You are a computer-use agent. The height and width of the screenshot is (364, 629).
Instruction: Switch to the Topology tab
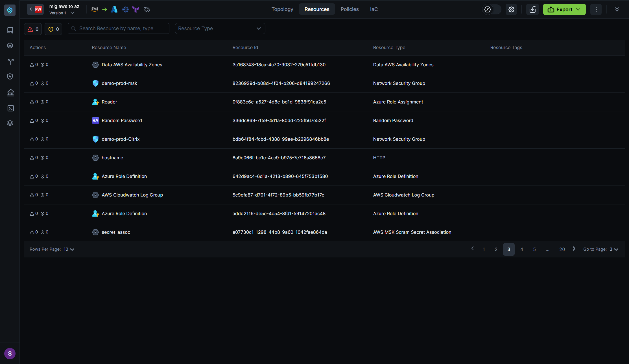tap(282, 9)
